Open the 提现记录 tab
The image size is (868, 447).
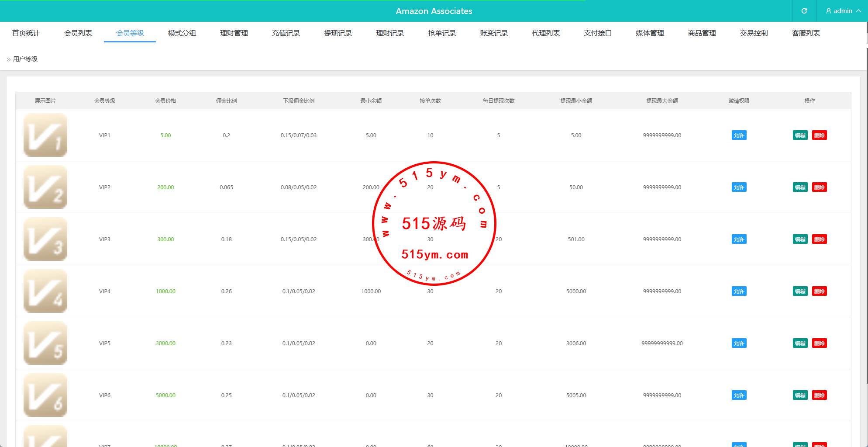click(x=338, y=33)
